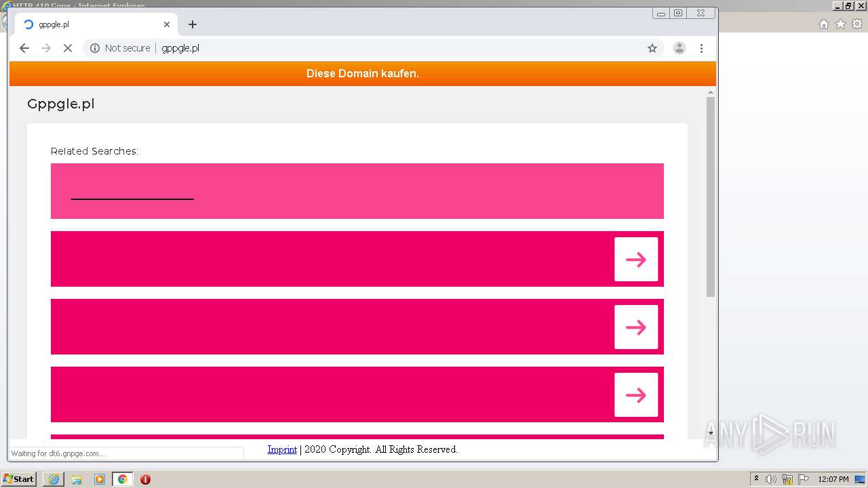Screen dimensions: 868x488
Task: Click the vertical scrollbar thumb
Action: point(711,197)
